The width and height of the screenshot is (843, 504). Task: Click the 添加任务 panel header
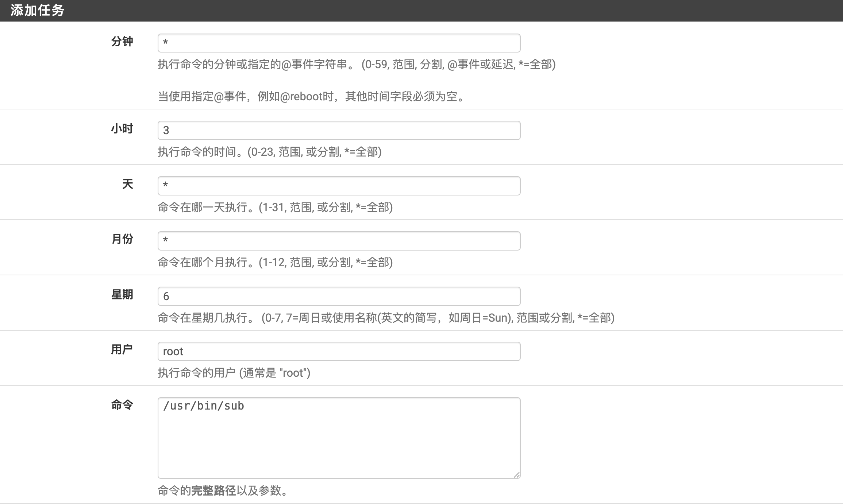tap(37, 10)
